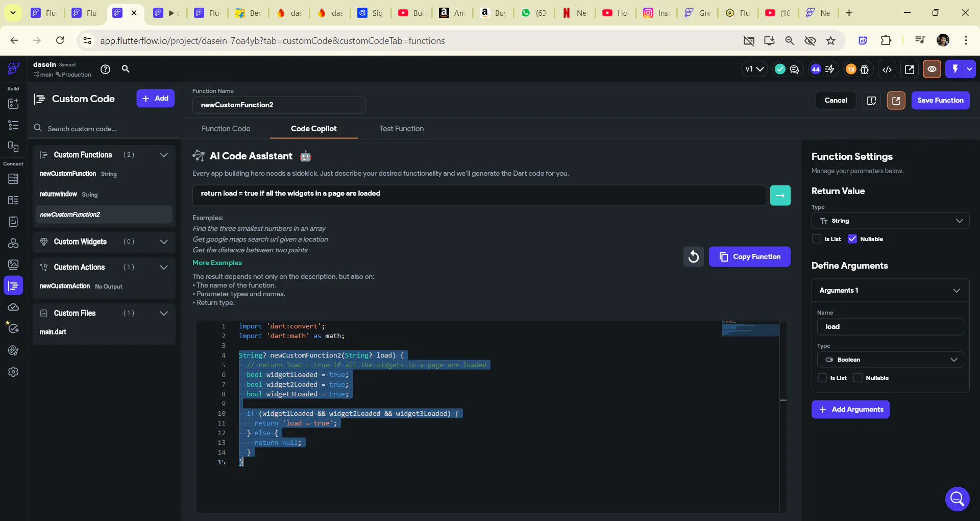Uncheck return value Nullable checkbox
Viewport: 980px width, 521px height.
pyautogui.click(x=852, y=239)
